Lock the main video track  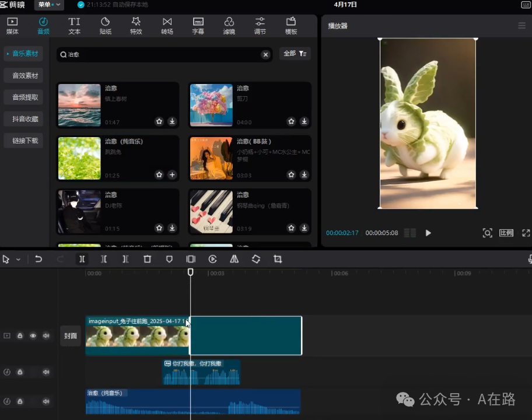click(x=20, y=335)
